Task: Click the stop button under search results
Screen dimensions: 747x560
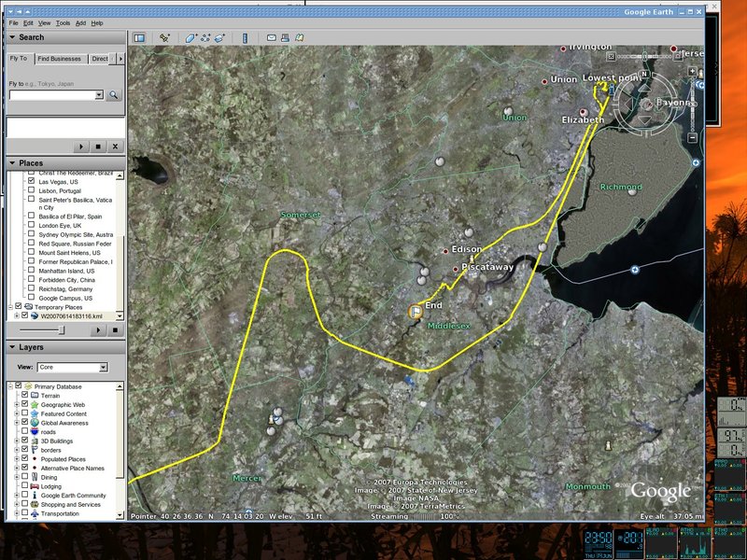Action: pos(98,147)
